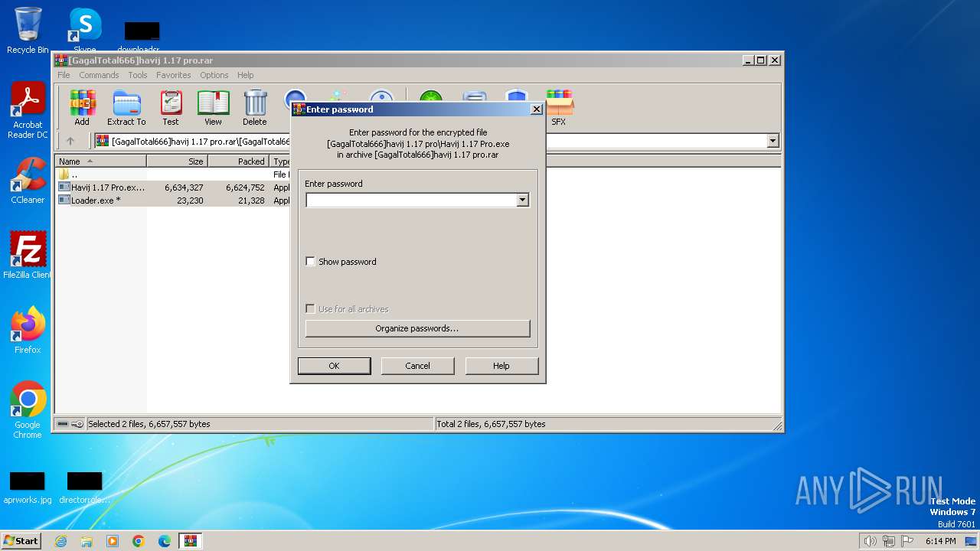Close the Enter password dialog
980x551 pixels.
537,109
